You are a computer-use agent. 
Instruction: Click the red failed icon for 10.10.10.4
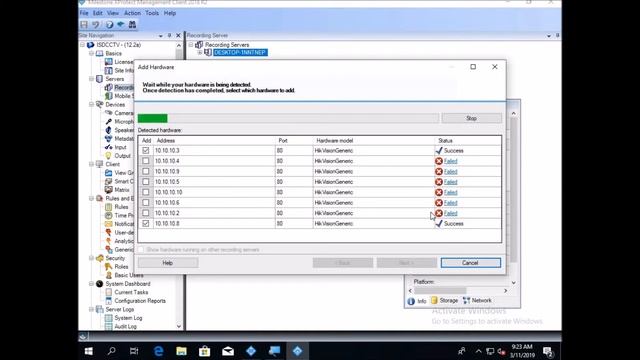(x=439, y=161)
